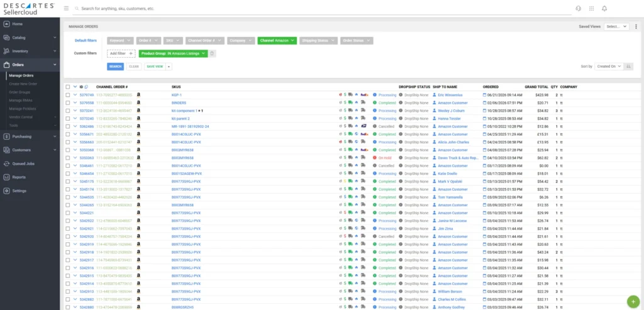The image size is (644, 310).
Task: Open the Saved Views Select dropdown
Action: (616, 26)
